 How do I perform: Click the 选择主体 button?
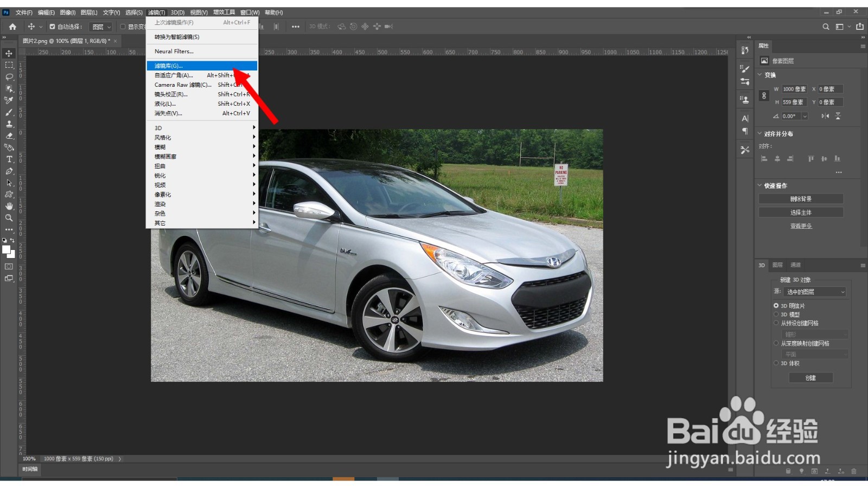tap(801, 213)
